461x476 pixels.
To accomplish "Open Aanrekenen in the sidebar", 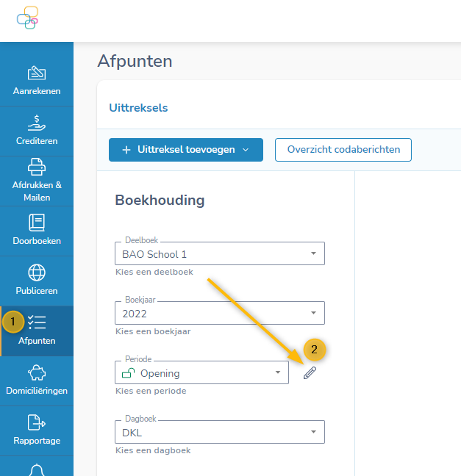I will (37, 81).
